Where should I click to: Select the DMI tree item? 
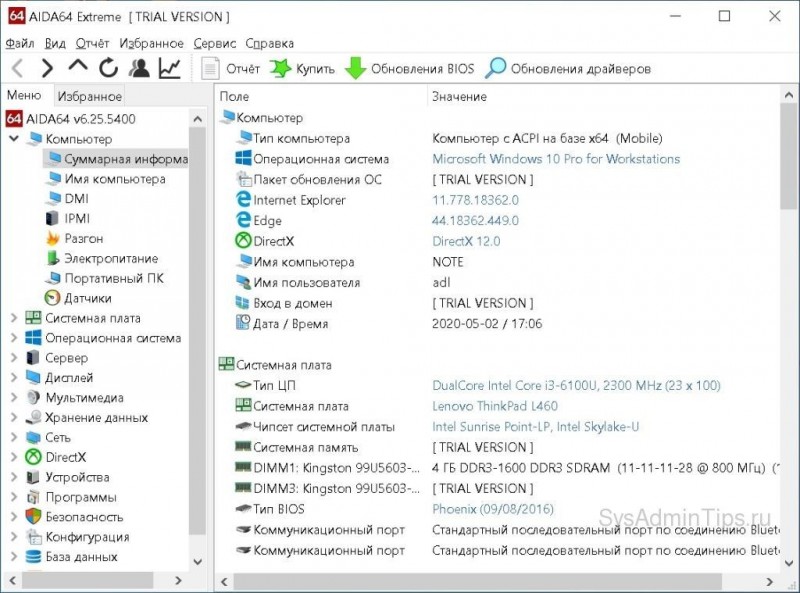pyautogui.click(x=67, y=199)
